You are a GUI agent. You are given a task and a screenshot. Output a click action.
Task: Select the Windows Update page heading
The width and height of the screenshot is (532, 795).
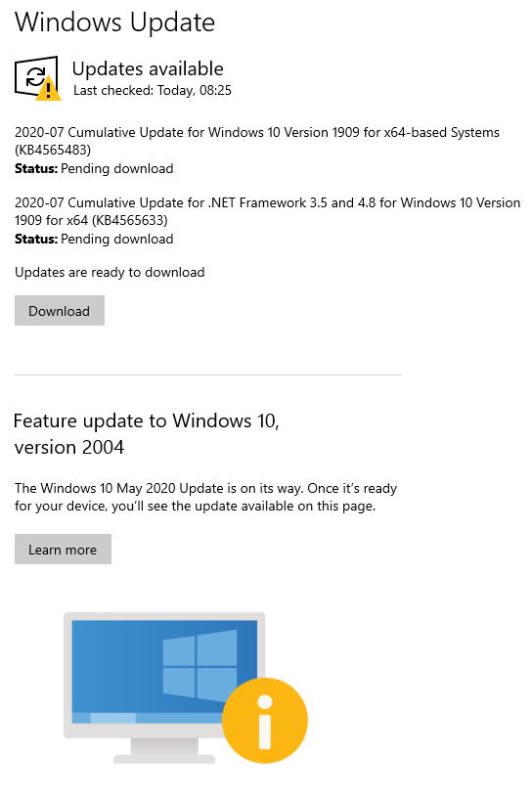[115, 22]
